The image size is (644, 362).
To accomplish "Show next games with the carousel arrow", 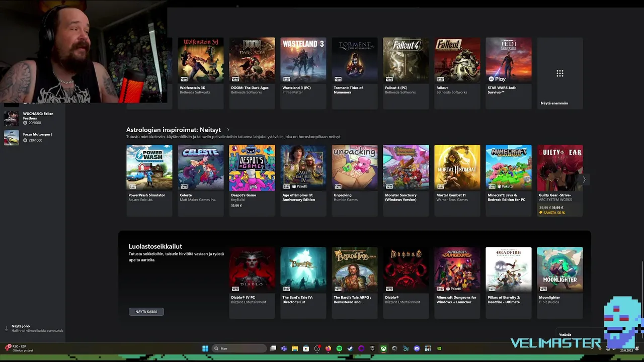I will (584, 179).
